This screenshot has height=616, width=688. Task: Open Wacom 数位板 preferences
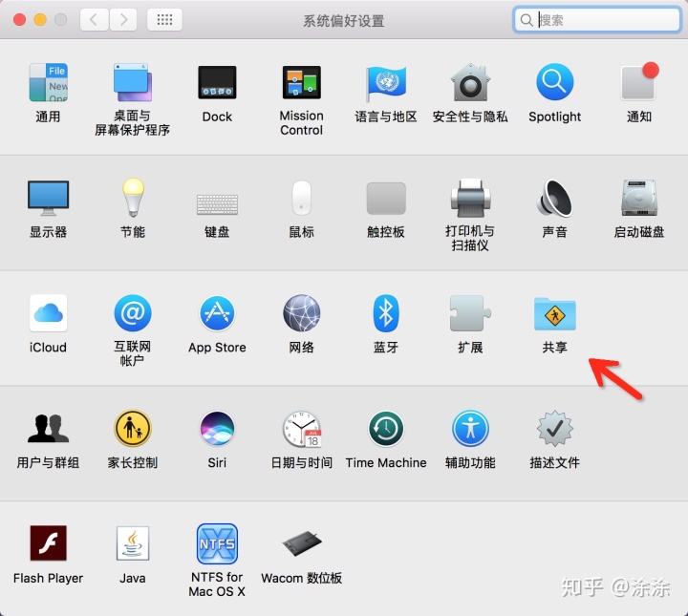click(x=301, y=543)
